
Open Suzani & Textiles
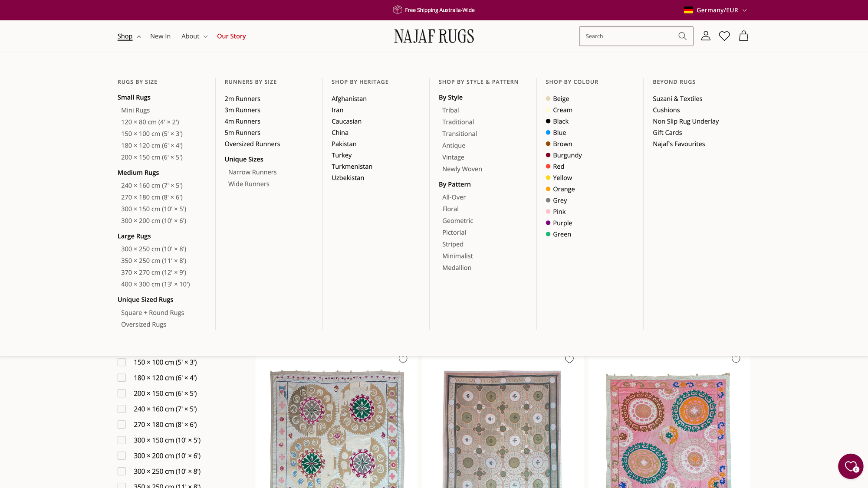pos(677,99)
